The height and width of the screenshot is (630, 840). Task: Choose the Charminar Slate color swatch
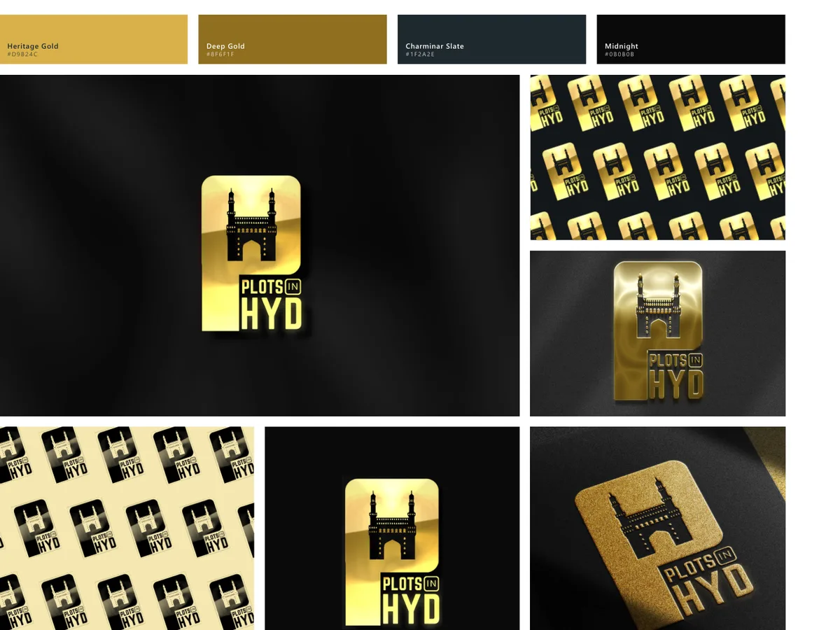[x=491, y=39]
